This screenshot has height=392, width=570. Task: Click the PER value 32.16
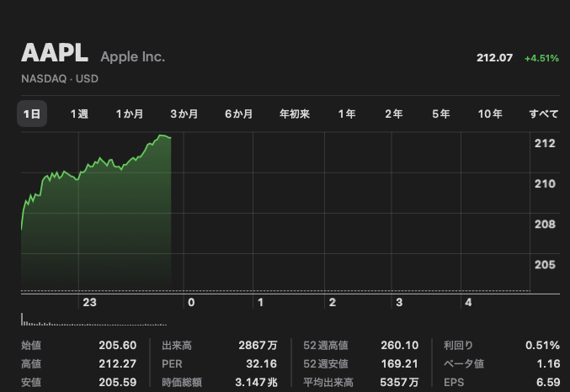[261, 363]
